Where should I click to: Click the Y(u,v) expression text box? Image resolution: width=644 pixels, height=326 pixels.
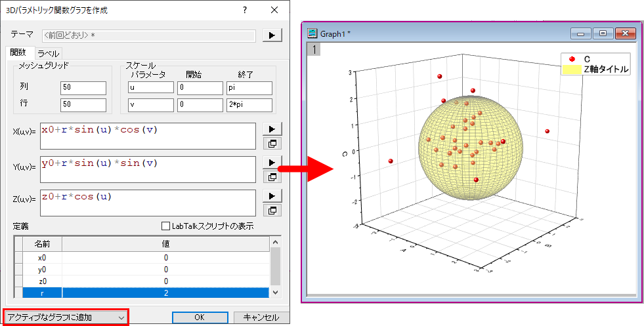click(x=148, y=170)
